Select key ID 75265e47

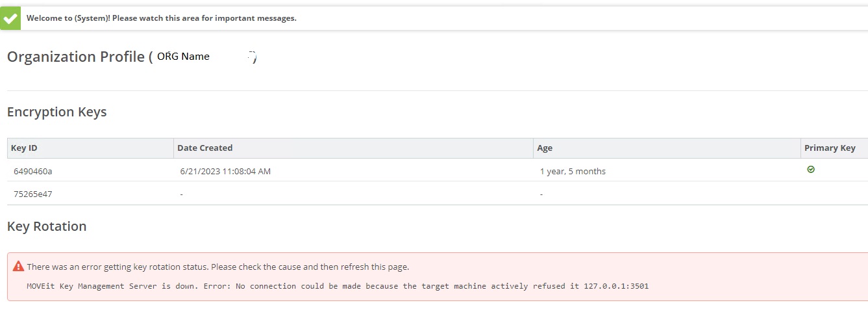tap(32, 194)
